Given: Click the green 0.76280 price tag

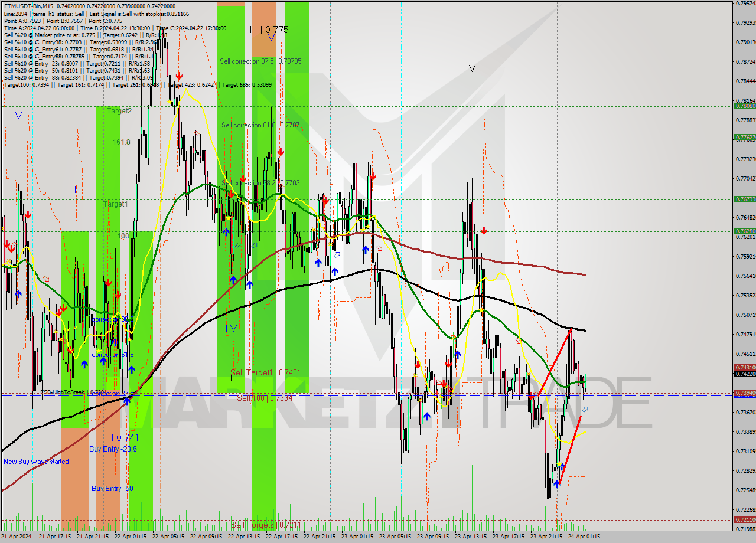Looking at the screenshot, I should 744,231.
